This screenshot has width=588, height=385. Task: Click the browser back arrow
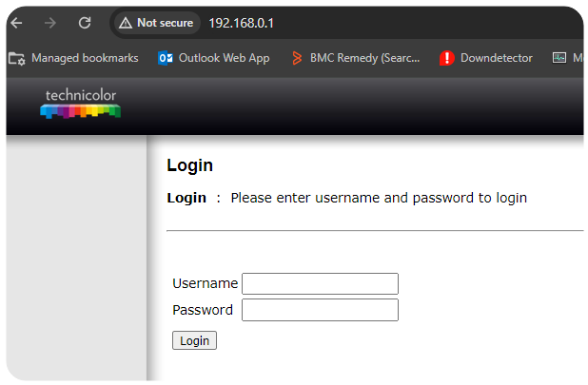coord(16,23)
